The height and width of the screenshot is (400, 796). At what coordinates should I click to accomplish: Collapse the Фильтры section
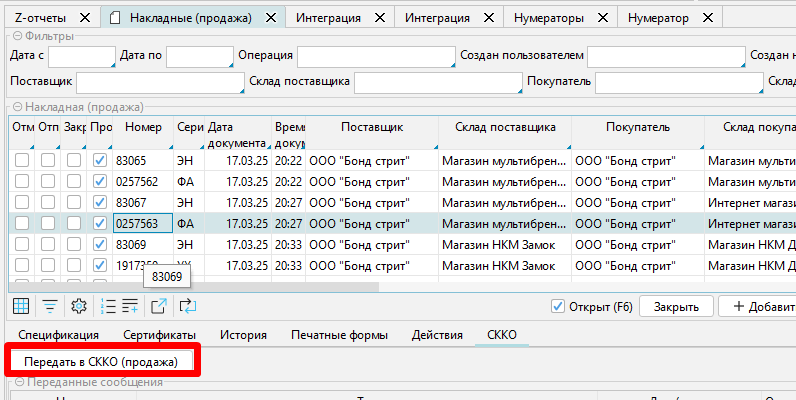coord(14,37)
